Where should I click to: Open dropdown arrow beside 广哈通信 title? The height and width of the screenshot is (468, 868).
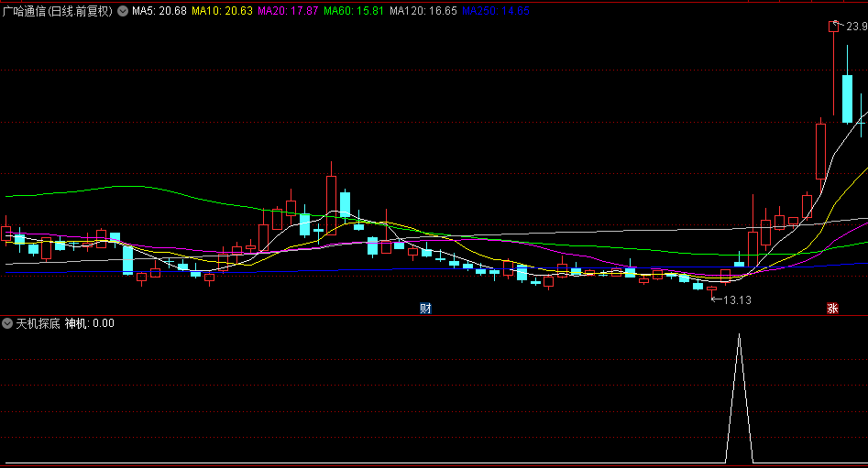click(123, 11)
